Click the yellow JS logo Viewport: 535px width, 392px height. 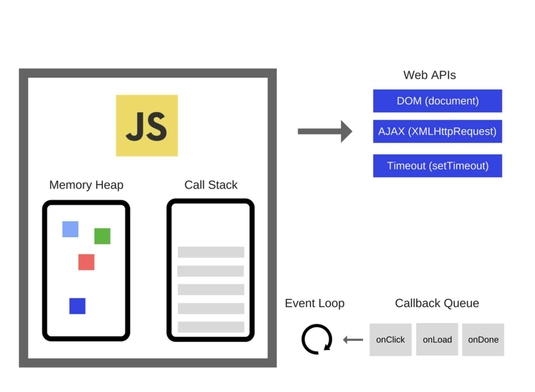tap(147, 125)
